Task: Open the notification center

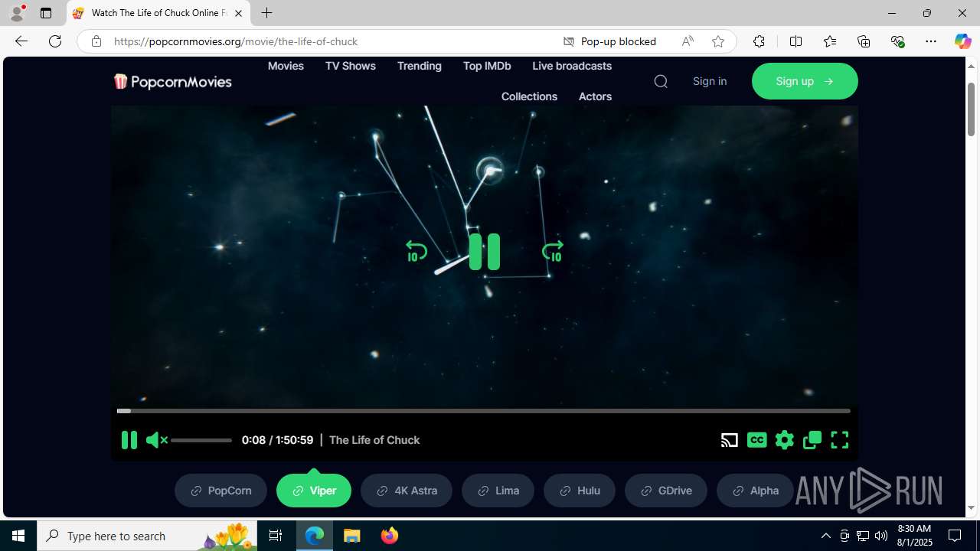Action: pyautogui.click(x=955, y=536)
